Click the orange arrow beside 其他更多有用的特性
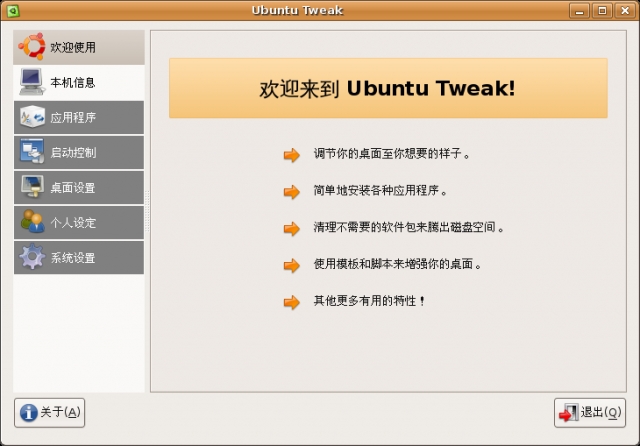Image resolution: width=640 pixels, height=446 pixels. (x=292, y=302)
